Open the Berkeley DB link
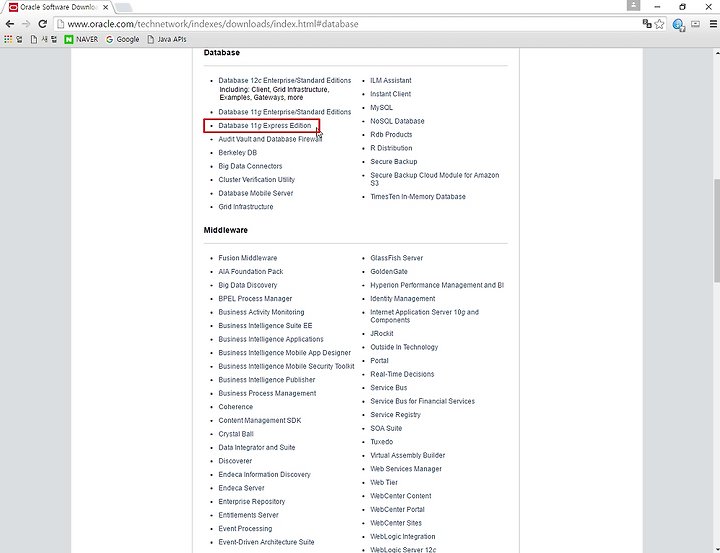 237,152
